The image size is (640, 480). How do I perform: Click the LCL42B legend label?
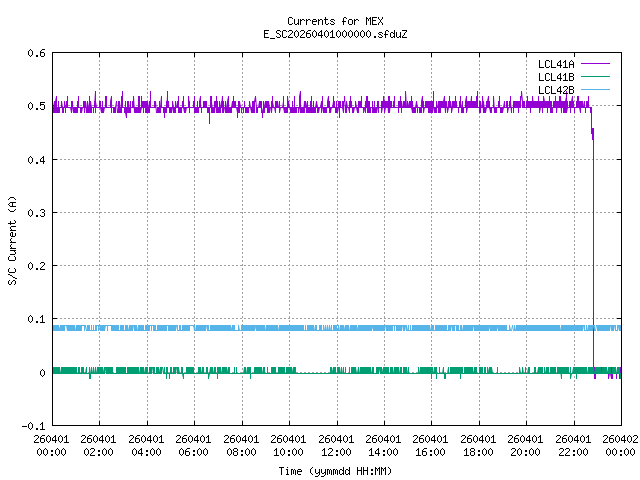click(556, 90)
